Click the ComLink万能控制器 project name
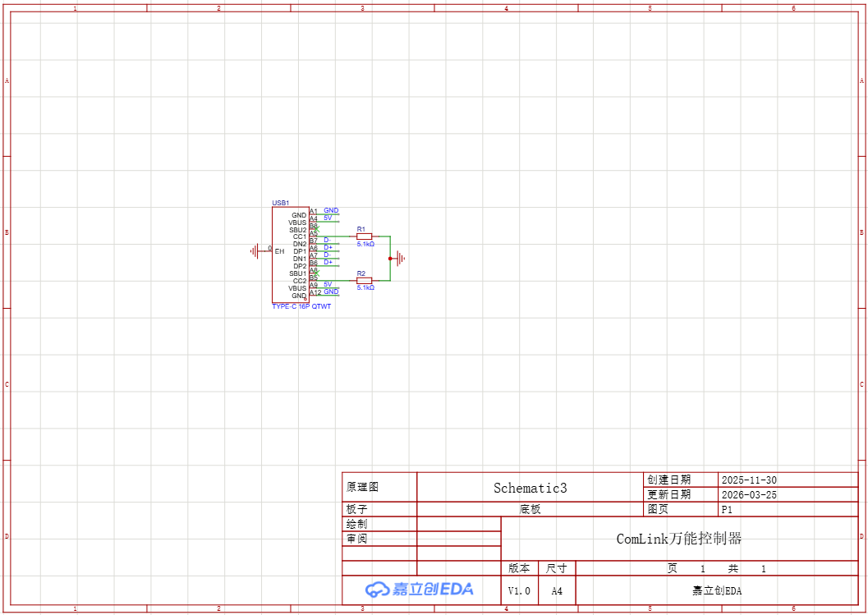This screenshot has width=868, height=615. [x=678, y=539]
